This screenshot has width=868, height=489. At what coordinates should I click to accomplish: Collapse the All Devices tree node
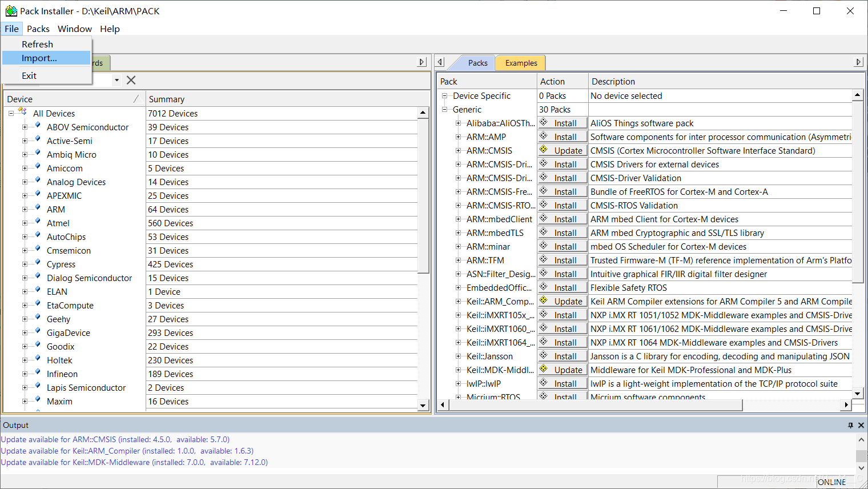pos(11,114)
